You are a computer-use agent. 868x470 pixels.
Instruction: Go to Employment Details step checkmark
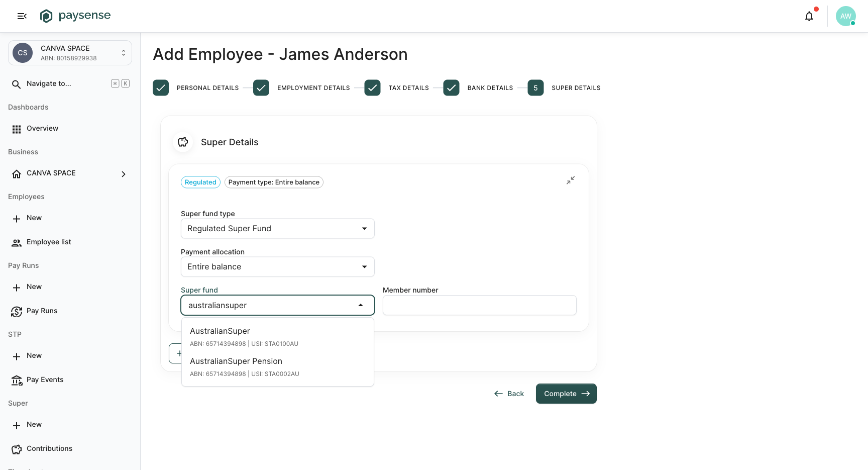(x=261, y=88)
